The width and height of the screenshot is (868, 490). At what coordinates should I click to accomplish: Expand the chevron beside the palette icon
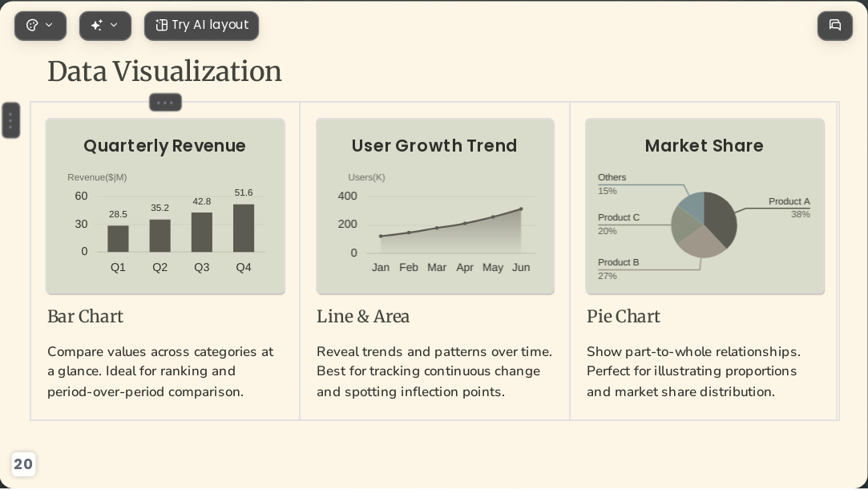click(x=49, y=26)
